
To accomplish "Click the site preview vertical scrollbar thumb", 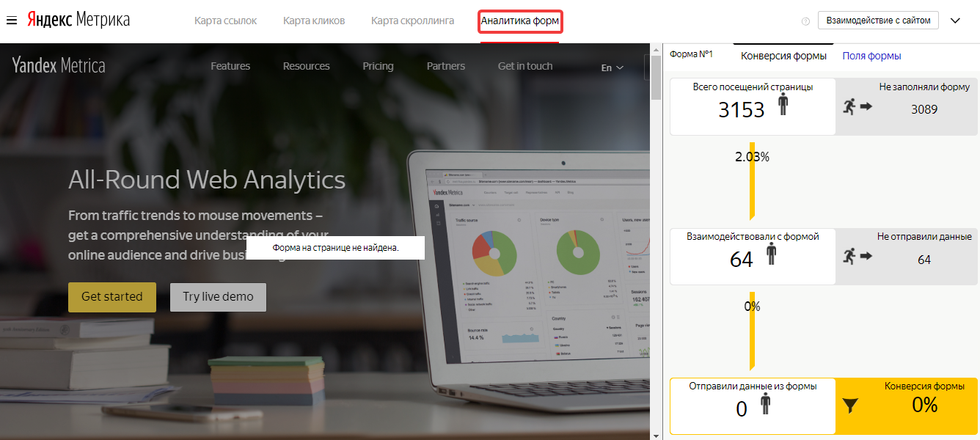I will click(656, 76).
